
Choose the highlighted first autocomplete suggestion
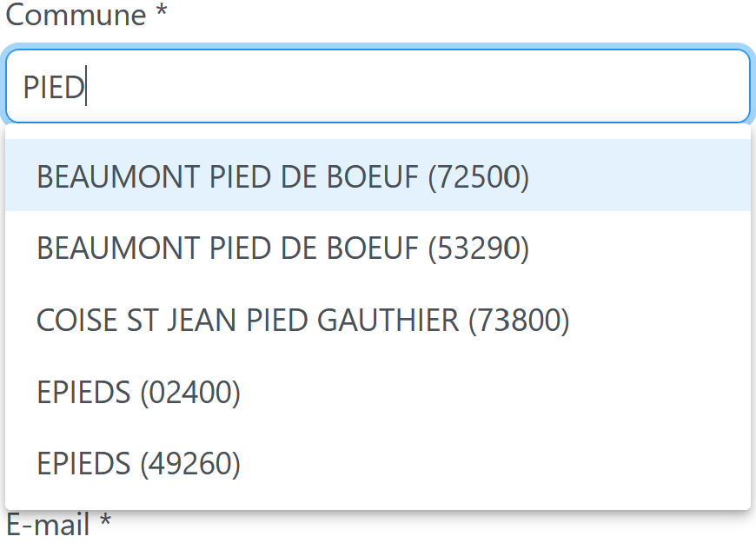(x=378, y=175)
